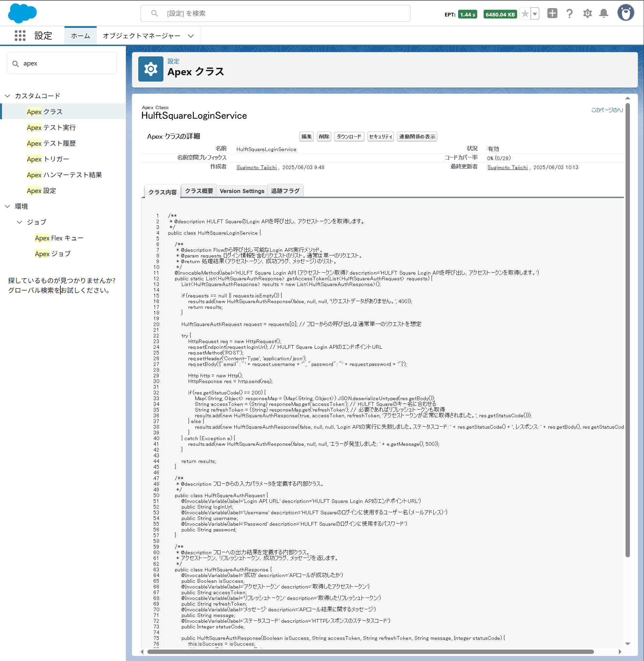
Task: Open the favorites list dropdown arrow
Action: click(535, 14)
